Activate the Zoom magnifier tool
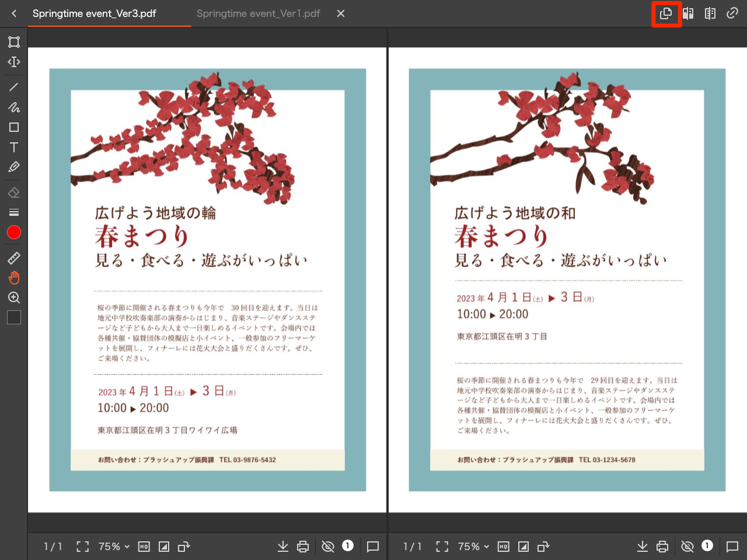 point(13,297)
